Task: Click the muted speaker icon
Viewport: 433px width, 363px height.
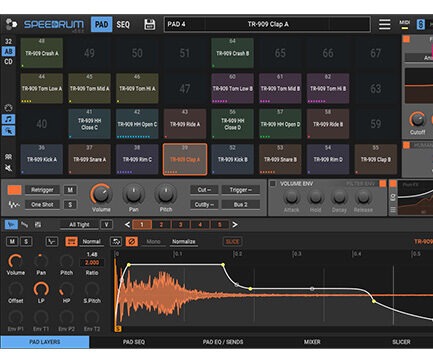Action: pos(8,168)
